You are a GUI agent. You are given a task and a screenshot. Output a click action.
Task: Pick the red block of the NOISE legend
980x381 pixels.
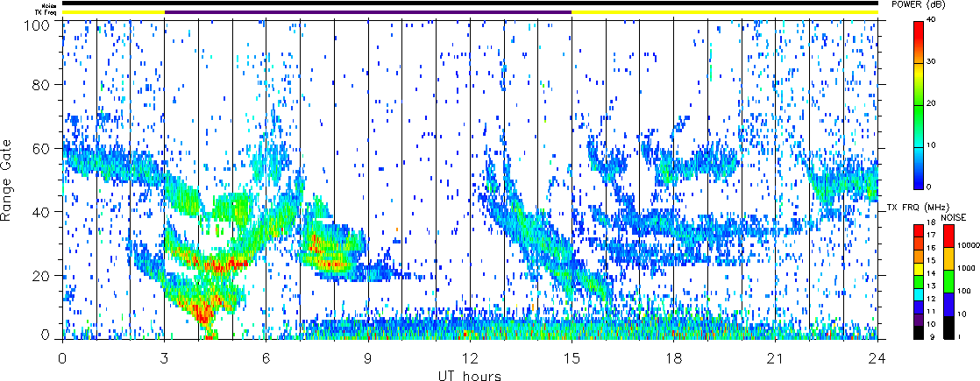coord(948,235)
